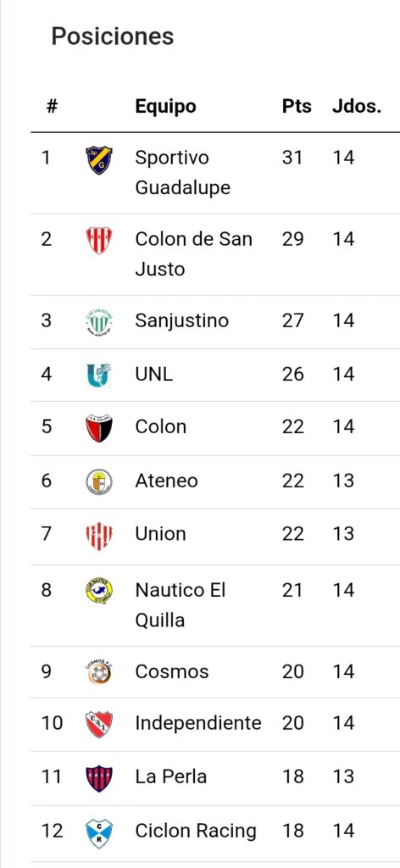Select the green Sanjustino club badge
The height and width of the screenshot is (868, 400).
99,321
